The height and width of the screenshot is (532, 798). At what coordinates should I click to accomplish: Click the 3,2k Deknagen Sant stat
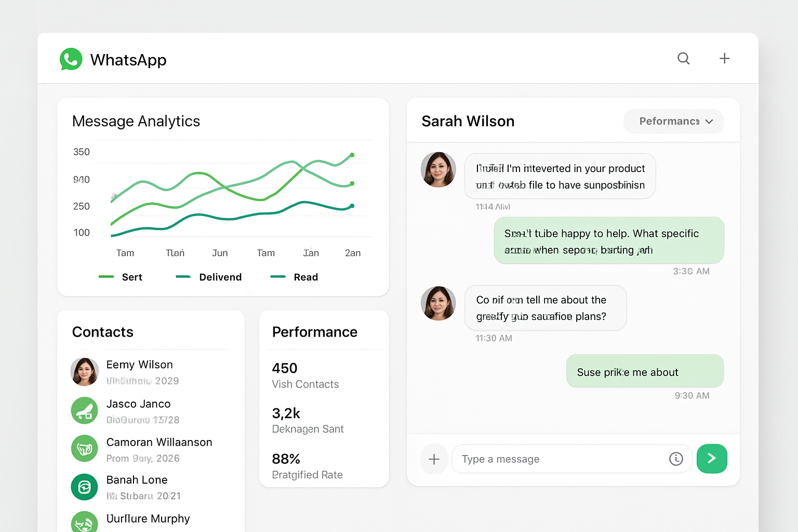[308, 421]
